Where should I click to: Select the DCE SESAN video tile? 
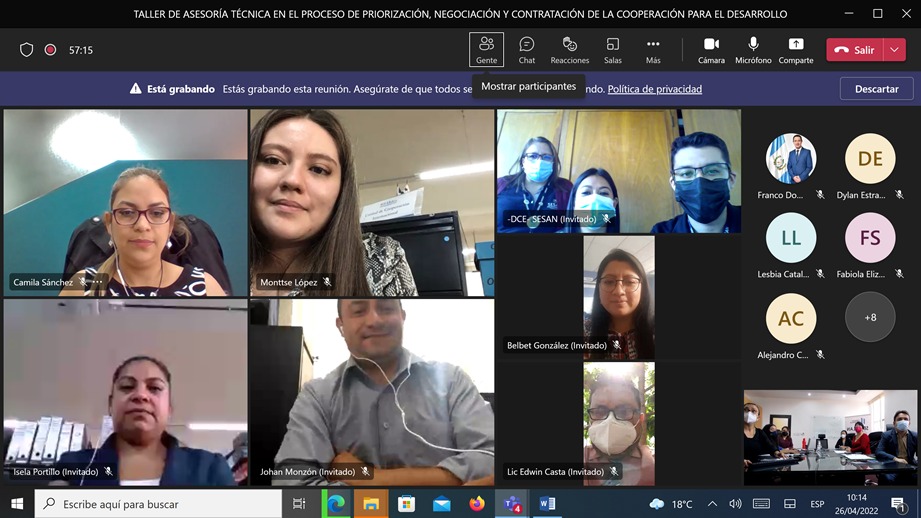619,171
